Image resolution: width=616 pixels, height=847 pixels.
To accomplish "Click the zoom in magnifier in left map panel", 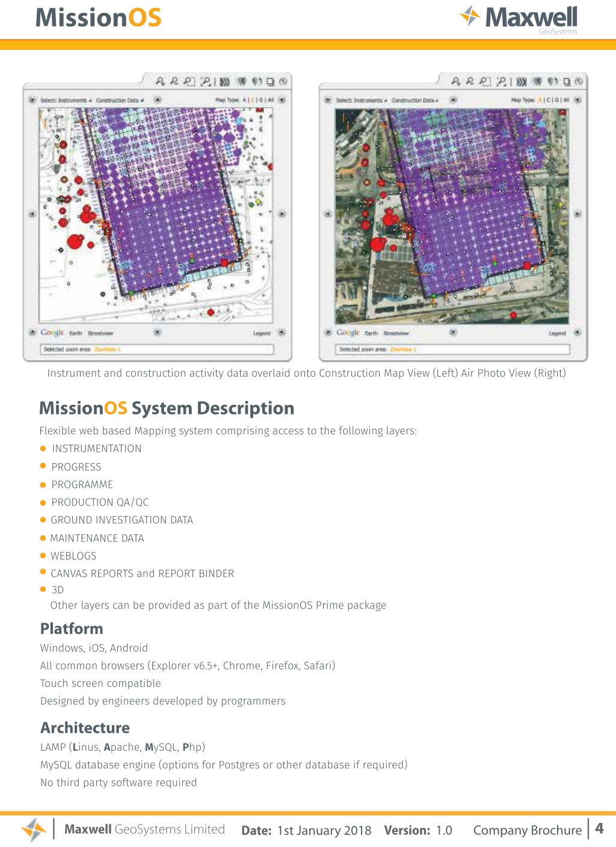I will [160, 81].
